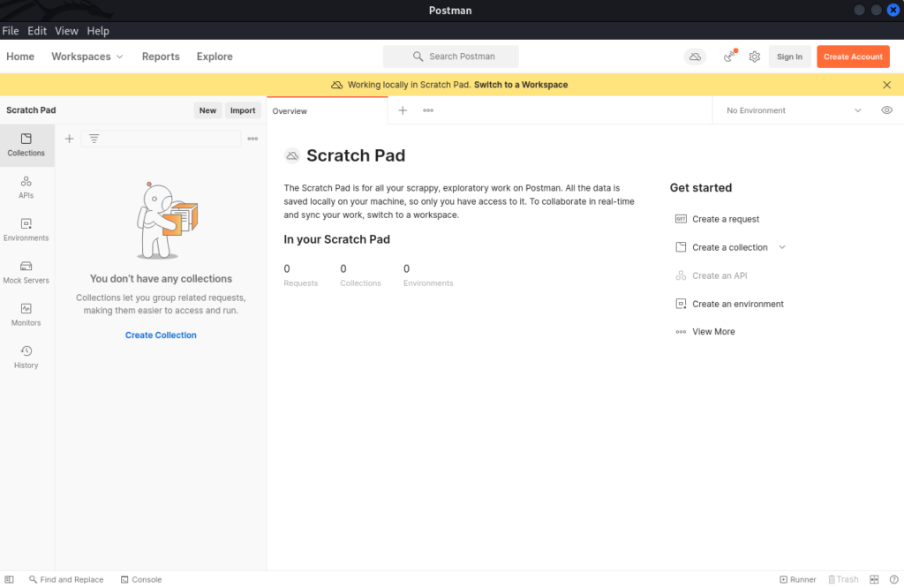This screenshot has width=904, height=588.
Task: Open collection options three-dot menu
Action: (x=252, y=139)
